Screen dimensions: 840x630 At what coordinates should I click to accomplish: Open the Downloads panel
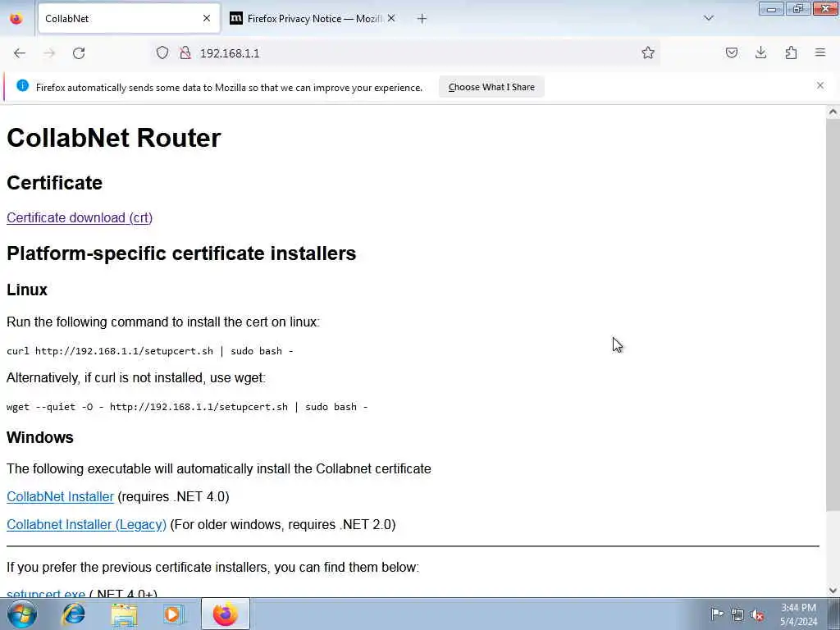coord(760,52)
